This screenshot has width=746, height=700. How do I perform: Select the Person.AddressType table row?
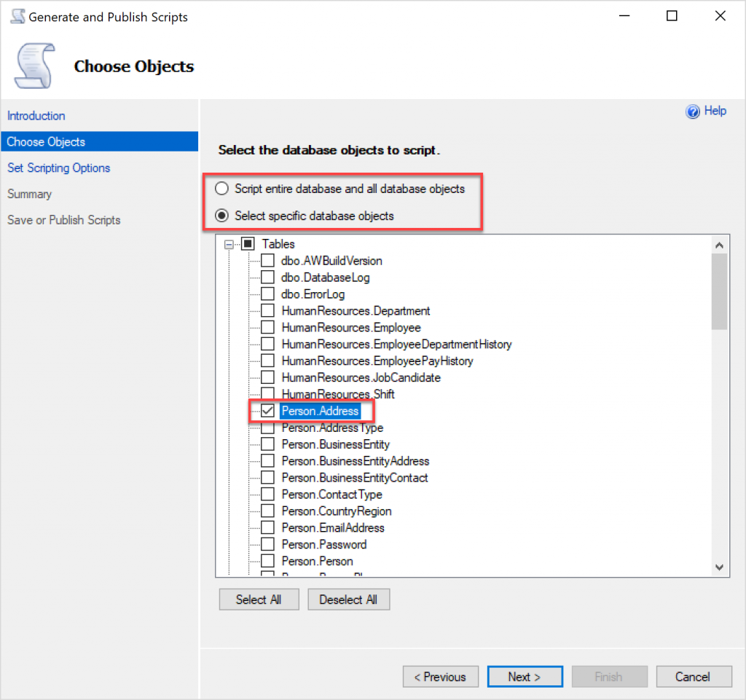332,428
